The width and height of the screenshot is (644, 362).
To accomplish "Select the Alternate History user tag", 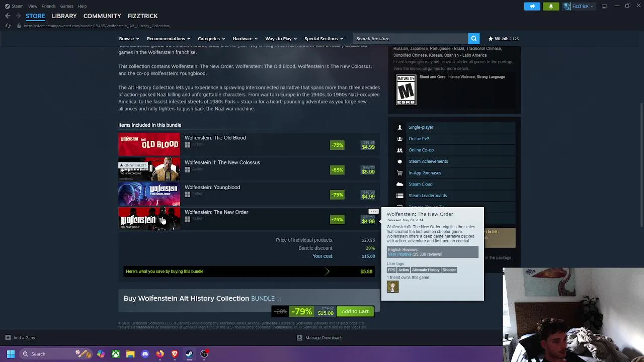I will click(x=426, y=270).
